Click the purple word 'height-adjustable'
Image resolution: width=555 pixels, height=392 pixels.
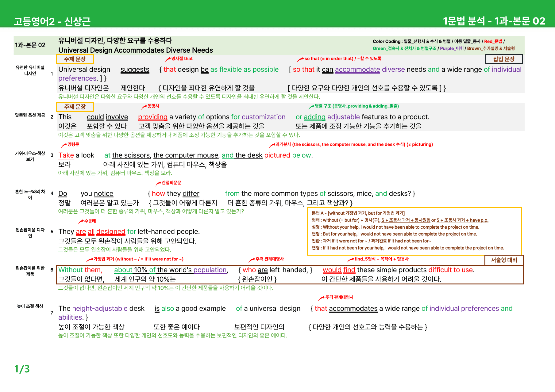[100, 309]
